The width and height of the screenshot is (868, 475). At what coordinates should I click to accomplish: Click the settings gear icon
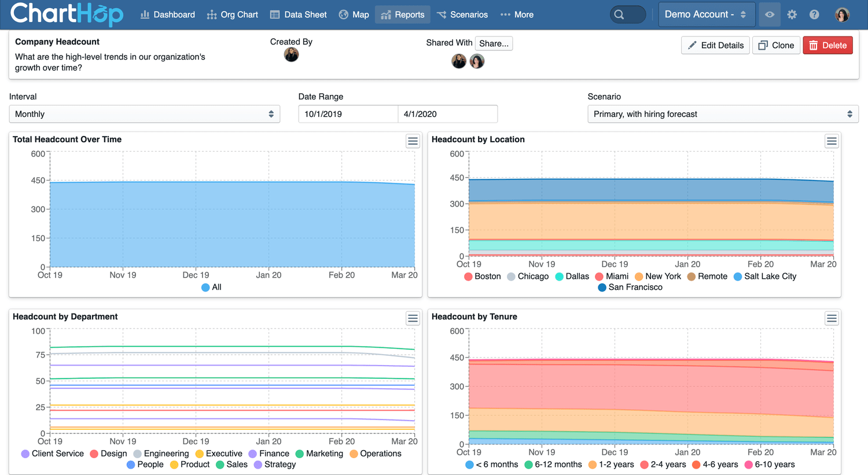792,14
